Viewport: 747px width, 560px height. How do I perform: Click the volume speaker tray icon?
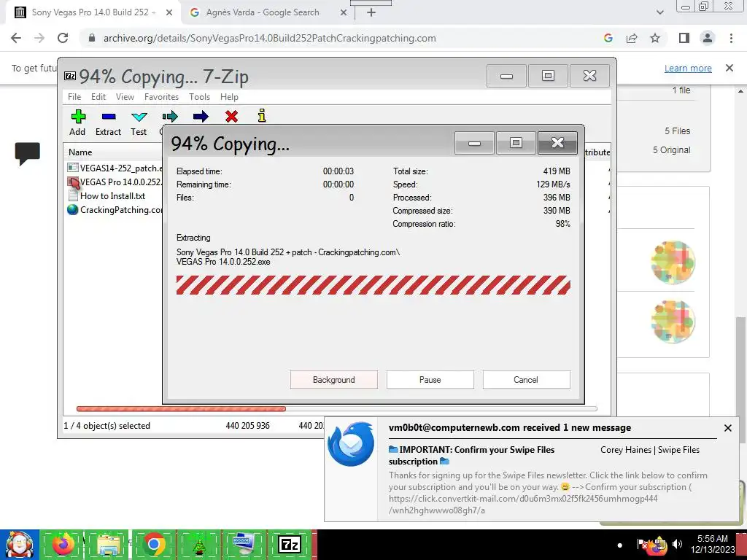point(678,544)
